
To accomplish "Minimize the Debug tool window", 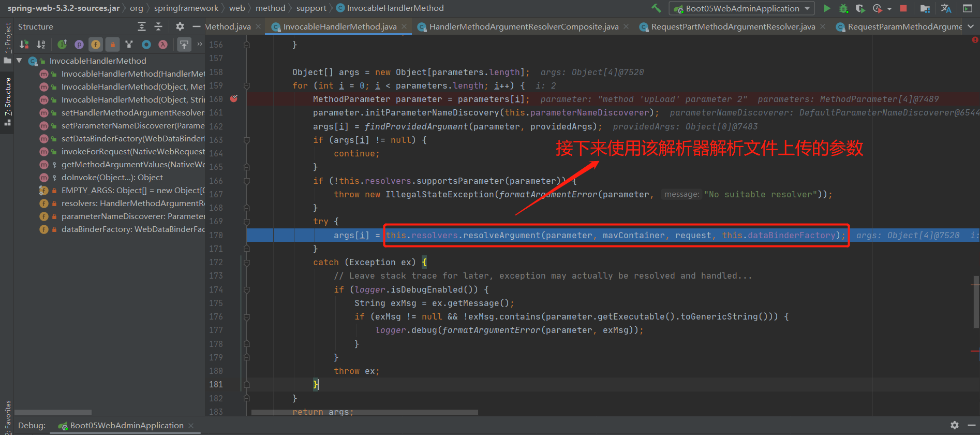I will tap(971, 425).
